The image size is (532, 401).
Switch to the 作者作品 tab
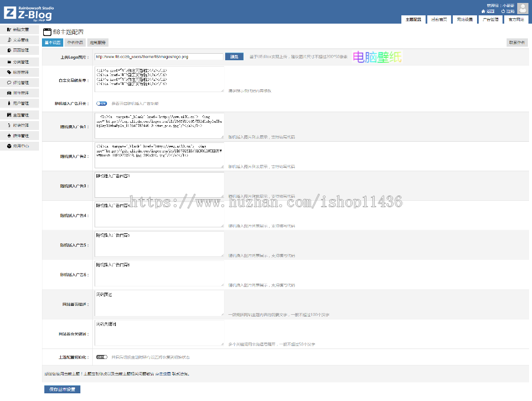[x=74, y=43]
